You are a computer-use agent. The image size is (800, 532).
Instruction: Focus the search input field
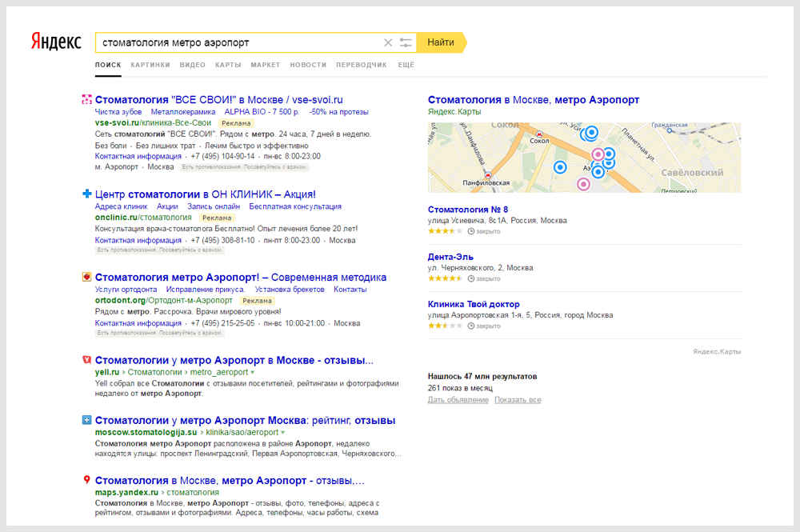(x=240, y=43)
